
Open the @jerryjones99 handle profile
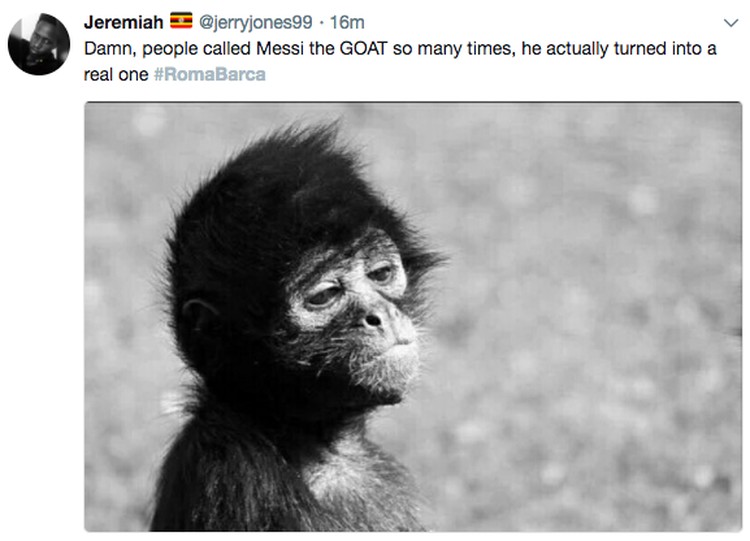coord(255,22)
